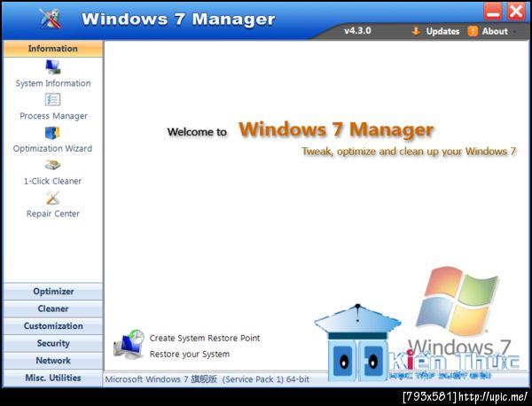Expand the Misc. Utilities section
The width and height of the screenshot is (532, 406).
pos(53,378)
